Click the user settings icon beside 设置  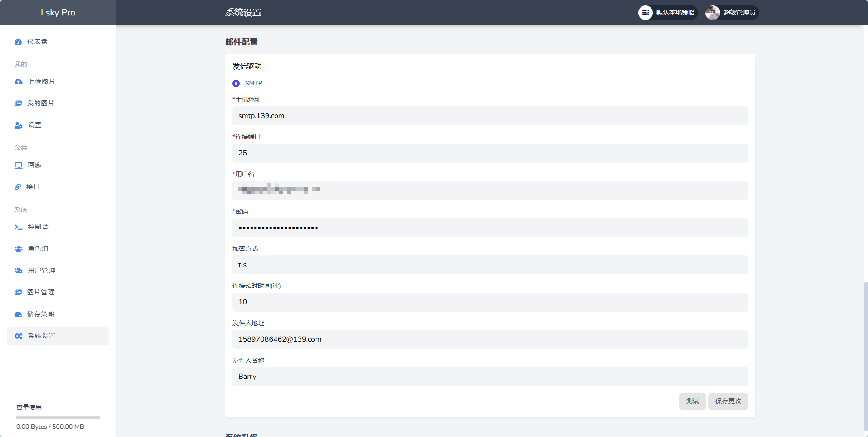click(x=18, y=125)
